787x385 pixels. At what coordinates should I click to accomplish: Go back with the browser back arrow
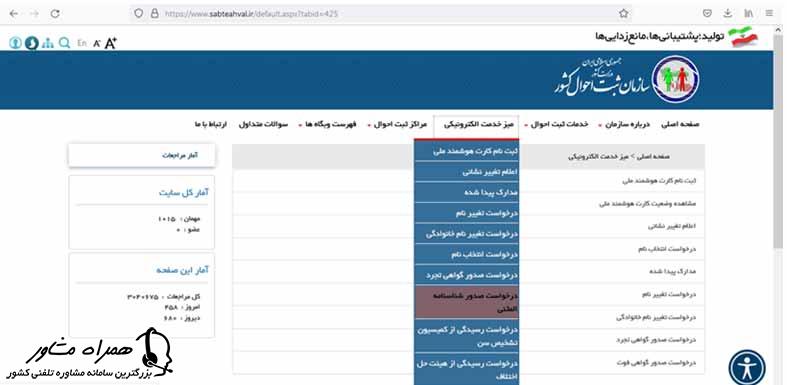coord(14,14)
